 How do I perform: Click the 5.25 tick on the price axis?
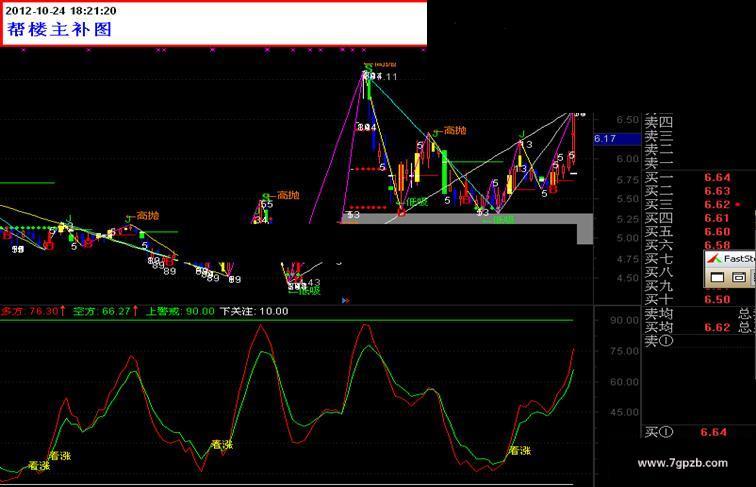(628, 219)
